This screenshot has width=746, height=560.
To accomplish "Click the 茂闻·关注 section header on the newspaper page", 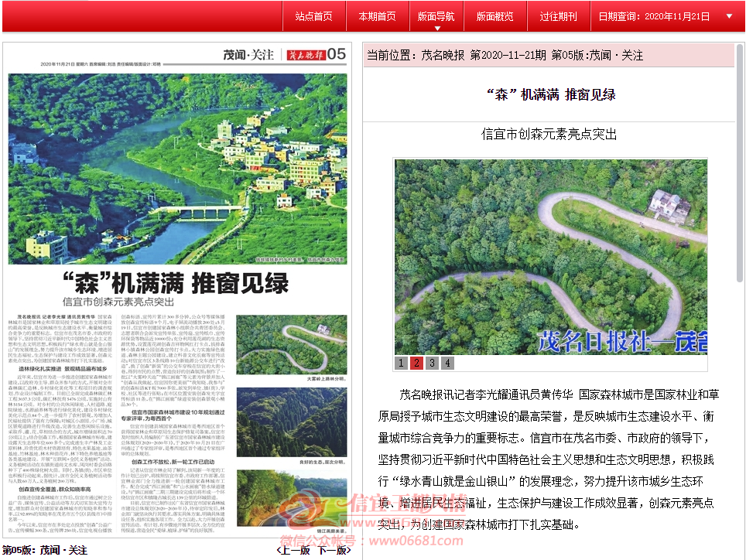I will [249, 55].
